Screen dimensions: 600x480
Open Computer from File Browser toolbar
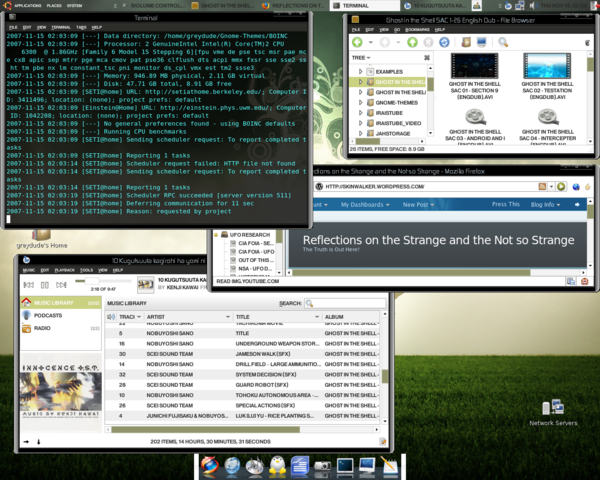[x=482, y=42]
